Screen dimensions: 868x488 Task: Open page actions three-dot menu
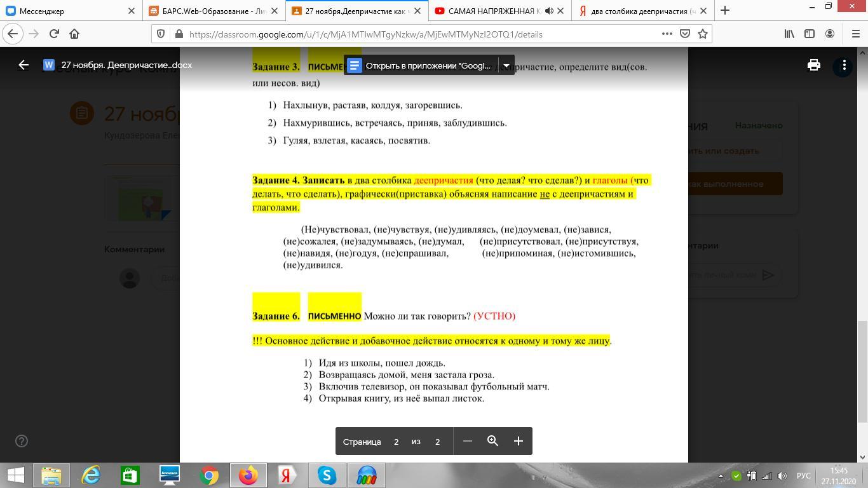[x=667, y=34]
